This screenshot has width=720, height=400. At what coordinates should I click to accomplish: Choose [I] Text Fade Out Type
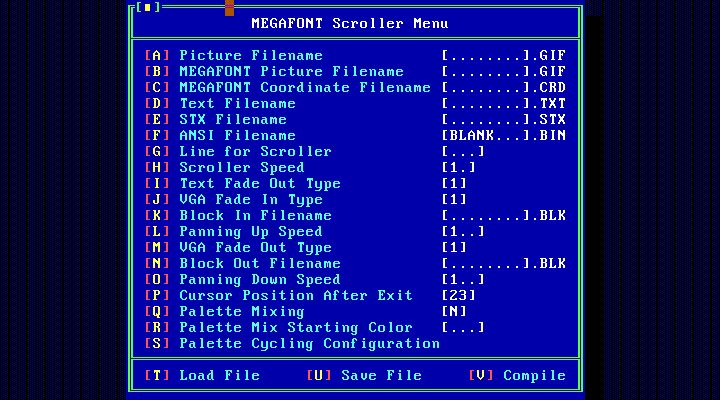pos(243,184)
